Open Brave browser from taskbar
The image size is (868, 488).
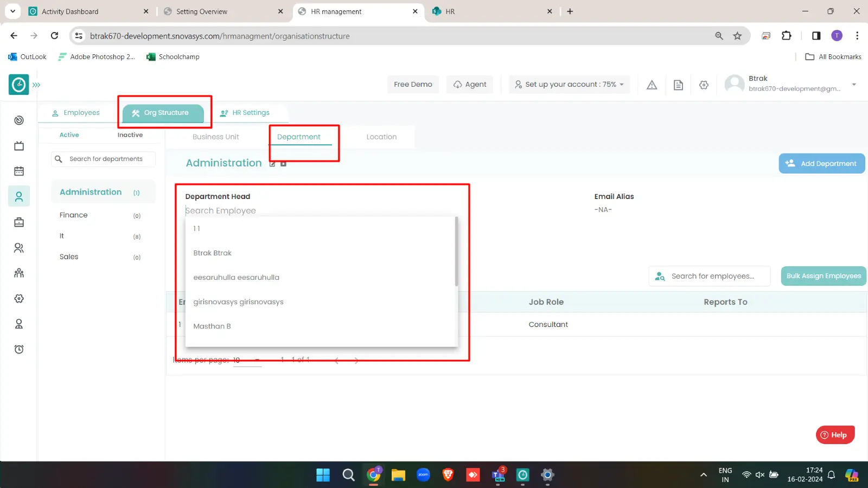448,475
